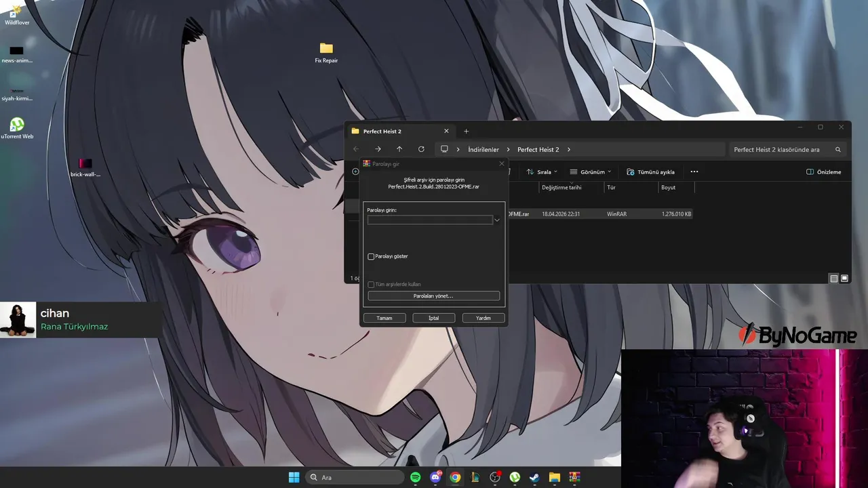Screen dimensions: 868x488
Task: Add a new Explorer tab
Action: (x=466, y=131)
